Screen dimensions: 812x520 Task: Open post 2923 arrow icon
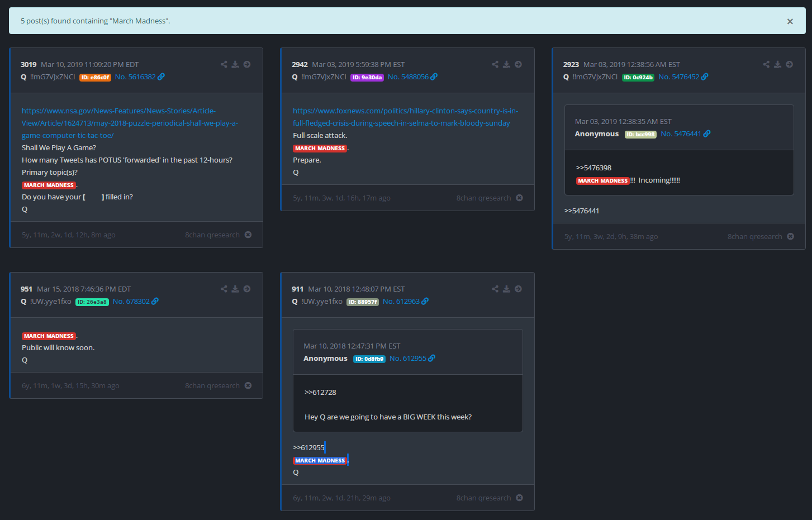coord(789,64)
